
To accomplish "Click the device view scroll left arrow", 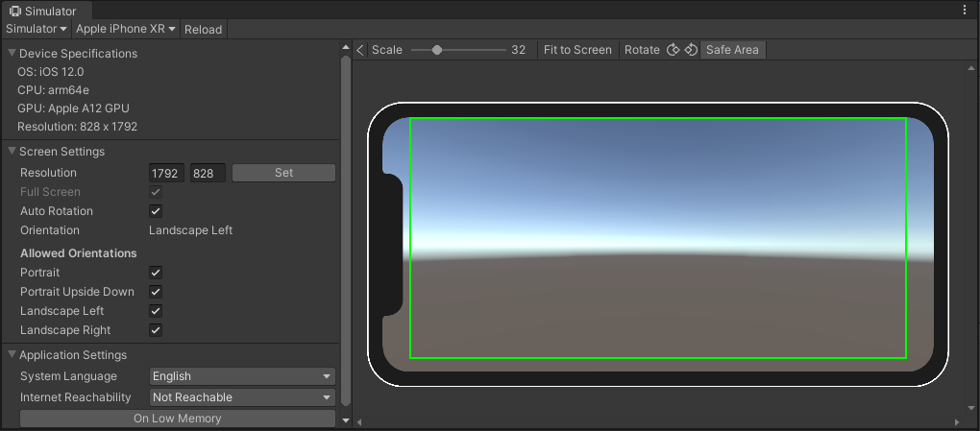I will (358, 422).
